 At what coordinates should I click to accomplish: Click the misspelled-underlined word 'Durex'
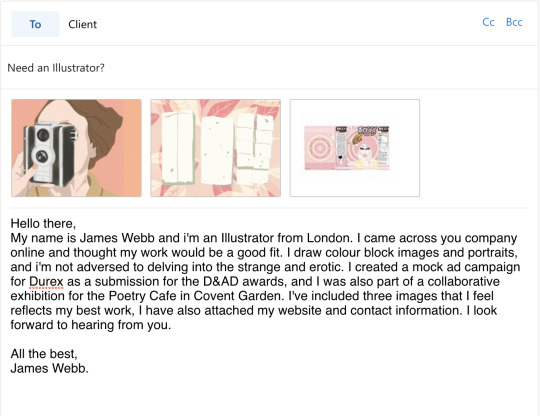(46, 281)
